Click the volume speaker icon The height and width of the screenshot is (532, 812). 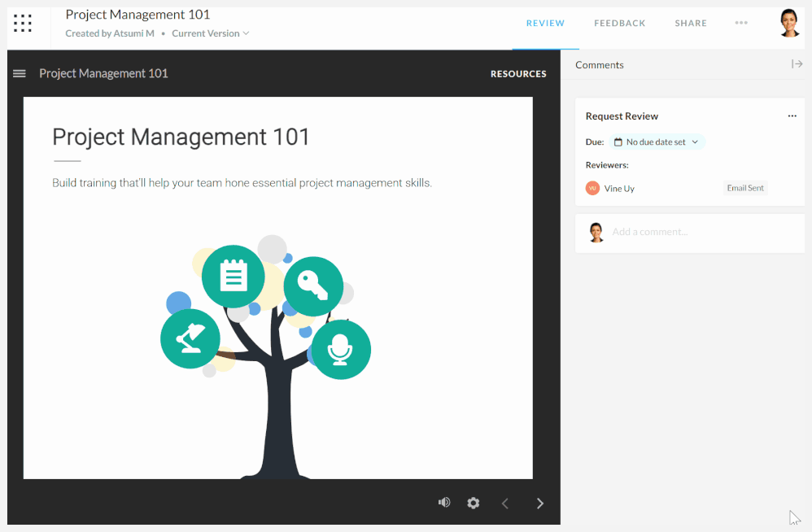tap(444, 503)
